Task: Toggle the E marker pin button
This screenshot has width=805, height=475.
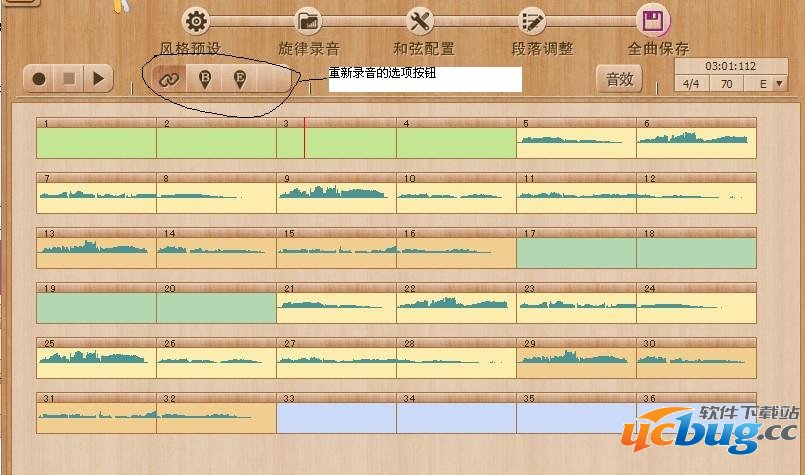Action: (x=239, y=80)
